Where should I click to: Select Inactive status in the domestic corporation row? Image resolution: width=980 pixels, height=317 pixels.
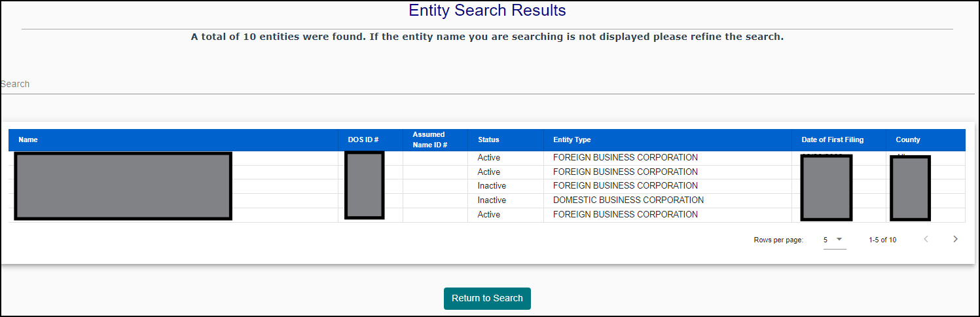coord(492,200)
